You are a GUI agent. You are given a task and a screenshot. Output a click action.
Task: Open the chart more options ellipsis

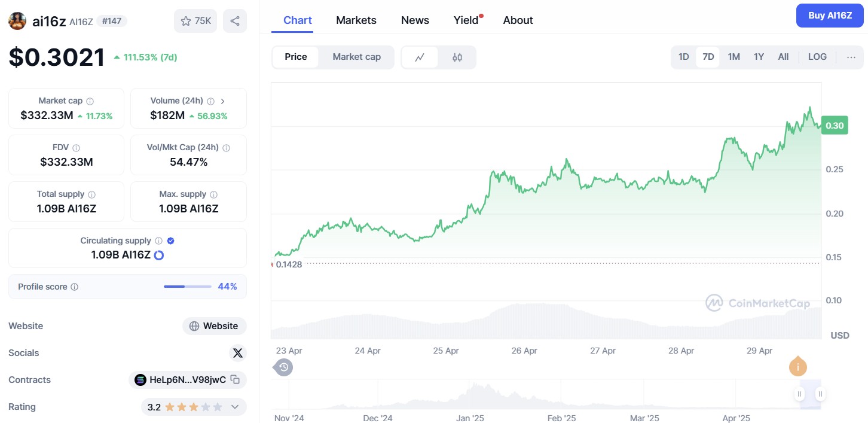(851, 57)
